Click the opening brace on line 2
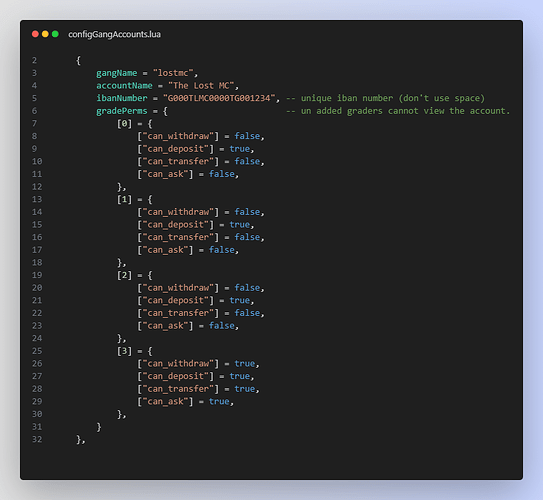This screenshot has width=543, height=500. tap(78, 61)
